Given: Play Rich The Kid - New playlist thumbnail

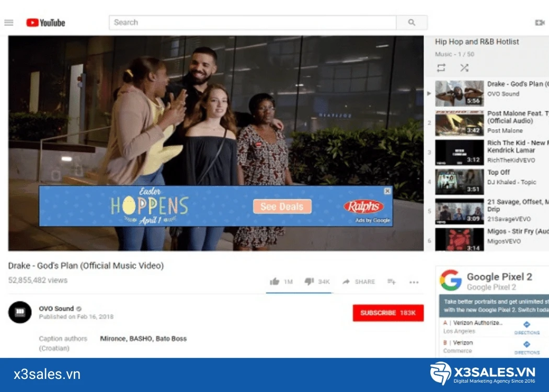Looking at the screenshot, I should pos(460,153).
